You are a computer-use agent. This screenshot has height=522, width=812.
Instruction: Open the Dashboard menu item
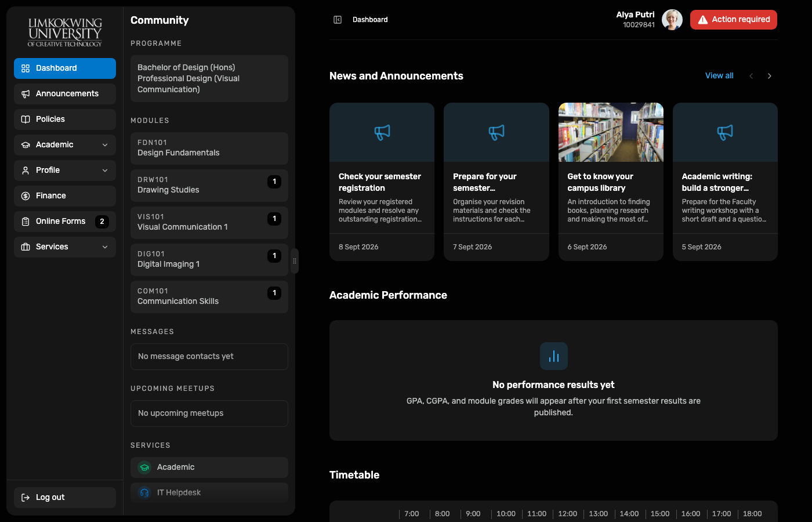(65, 68)
